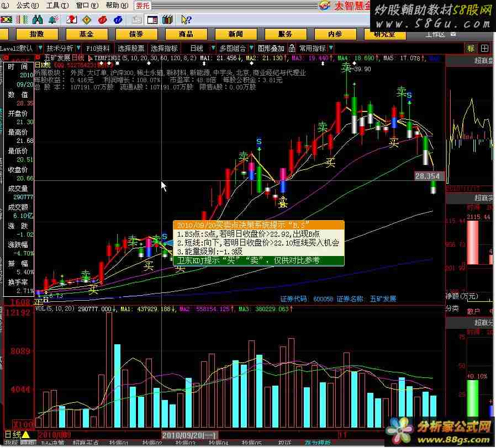The width and height of the screenshot is (496, 448).
Task: Open the 公式 menu
Action: [28, 6]
